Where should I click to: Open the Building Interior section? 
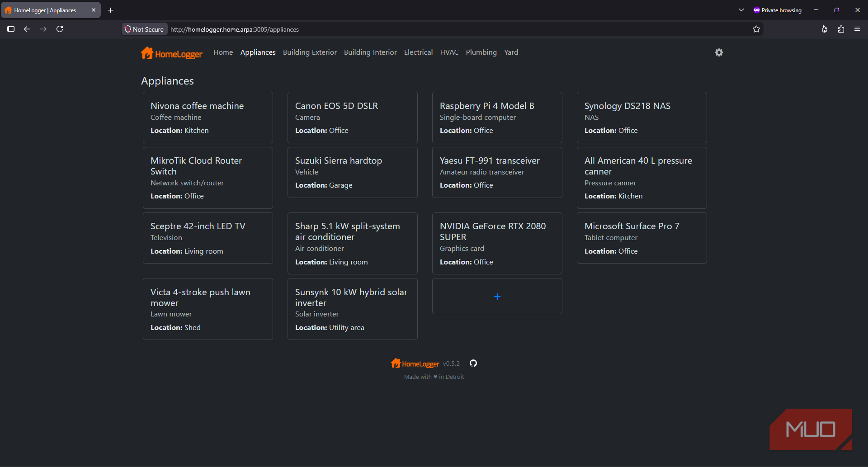pos(370,52)
